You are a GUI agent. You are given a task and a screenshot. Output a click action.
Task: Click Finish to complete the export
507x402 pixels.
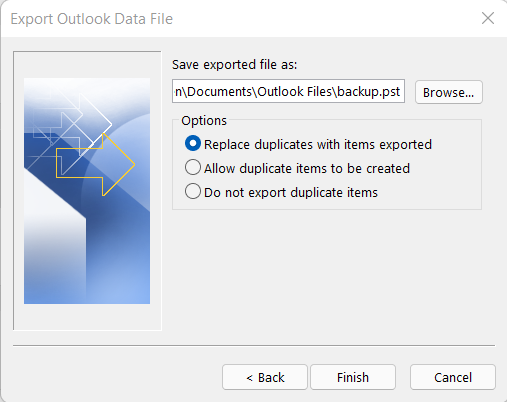tap(353, 377)
